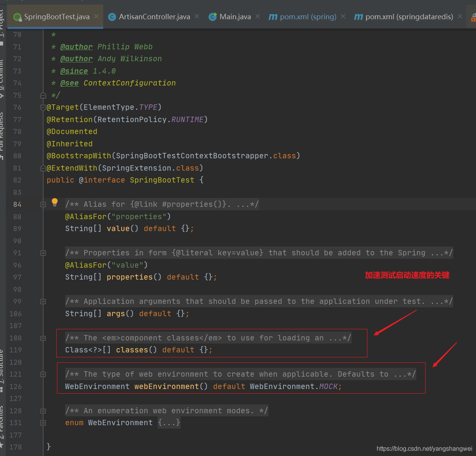This screenshot has width=476, height=456.
Task: Click the yellow light bulb on line 84
Action: (55, 202)
